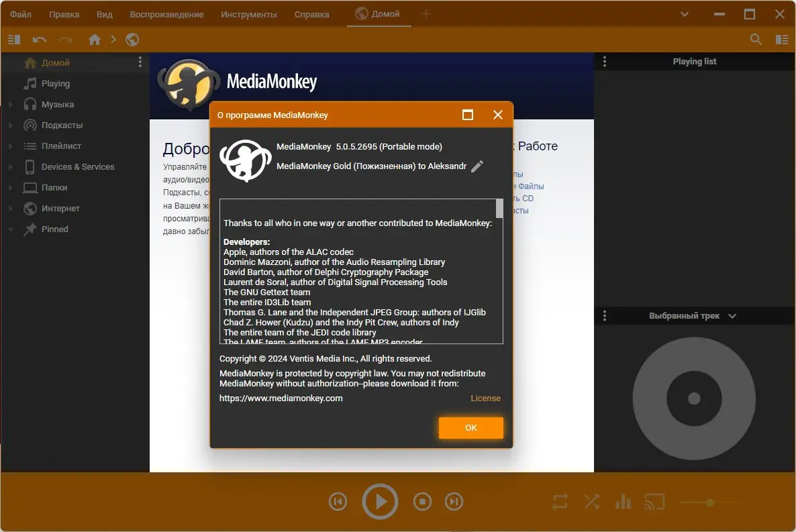Viewport: 796px width, 532px height.
Task: Click the Stop button
Action: pyautogui.click(x=422, y=502)
